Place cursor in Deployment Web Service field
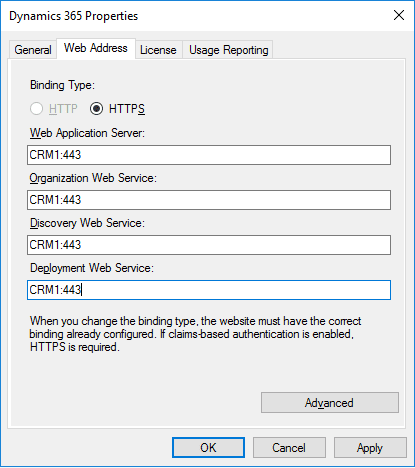Screen dimensions: 415x468 [209, 290]
